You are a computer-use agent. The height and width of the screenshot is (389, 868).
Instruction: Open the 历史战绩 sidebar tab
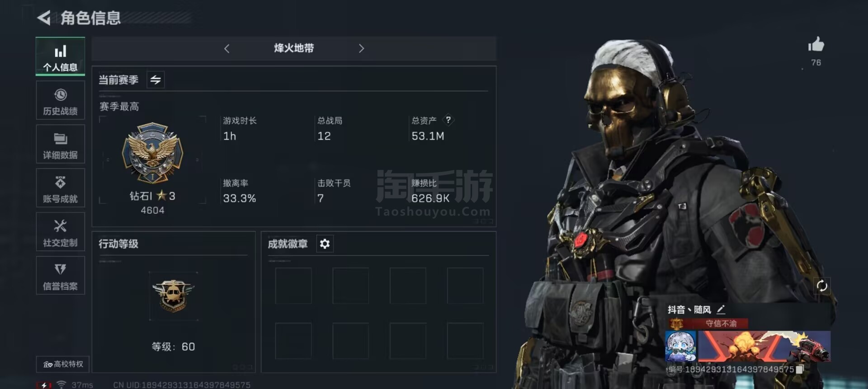tap(60, 101)
